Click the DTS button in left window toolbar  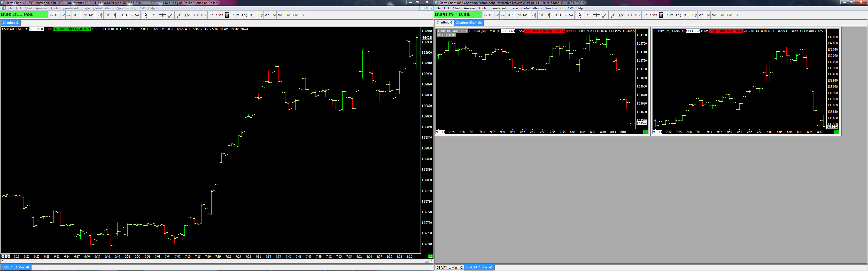tap(76, 15)
